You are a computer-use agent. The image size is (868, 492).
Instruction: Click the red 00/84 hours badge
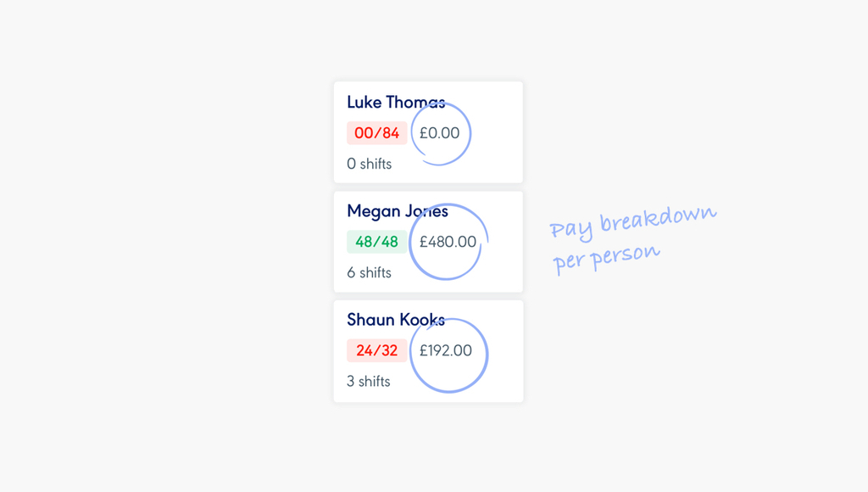point(377,133)
